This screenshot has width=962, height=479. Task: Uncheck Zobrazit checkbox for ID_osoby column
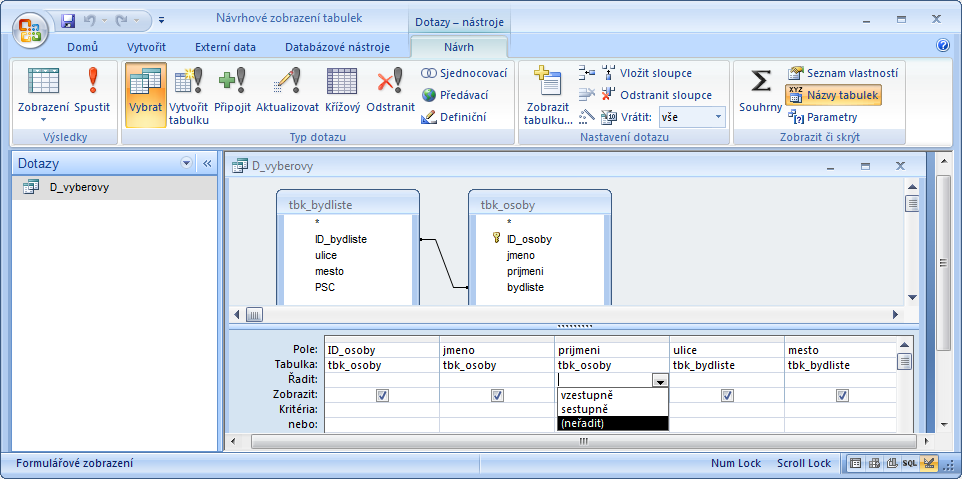click(x=382, y=395)
